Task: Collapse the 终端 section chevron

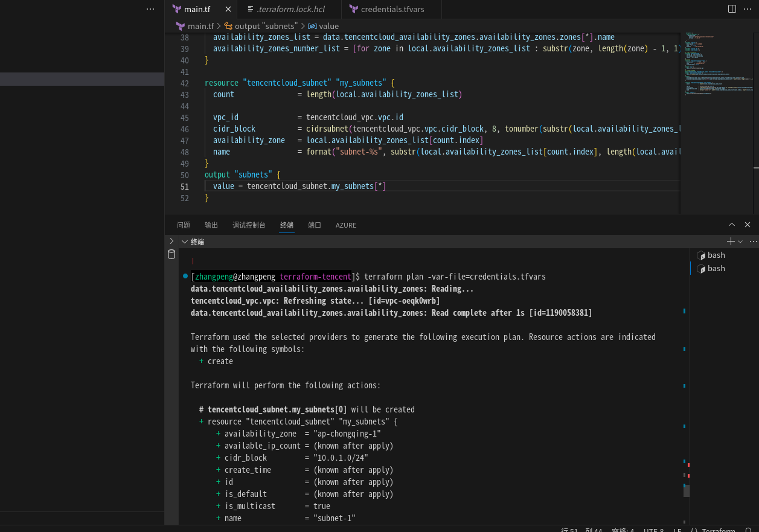Action: point(185,242)
